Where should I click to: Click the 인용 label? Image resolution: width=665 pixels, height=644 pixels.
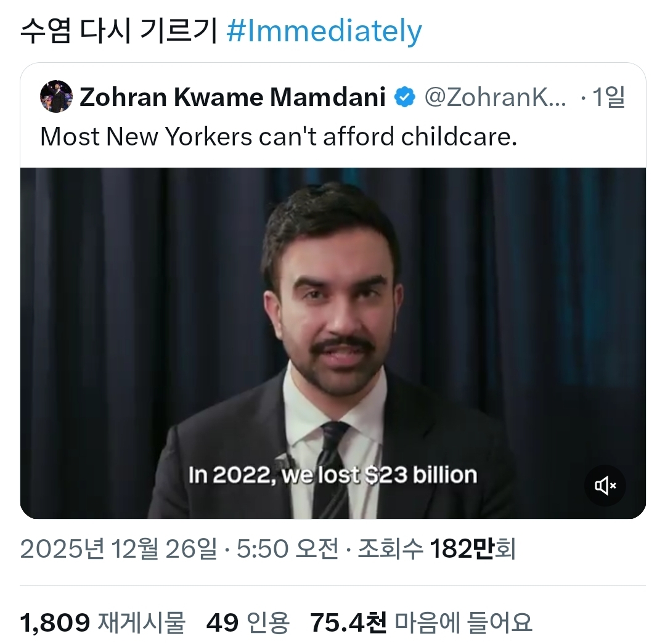(268, 623)
